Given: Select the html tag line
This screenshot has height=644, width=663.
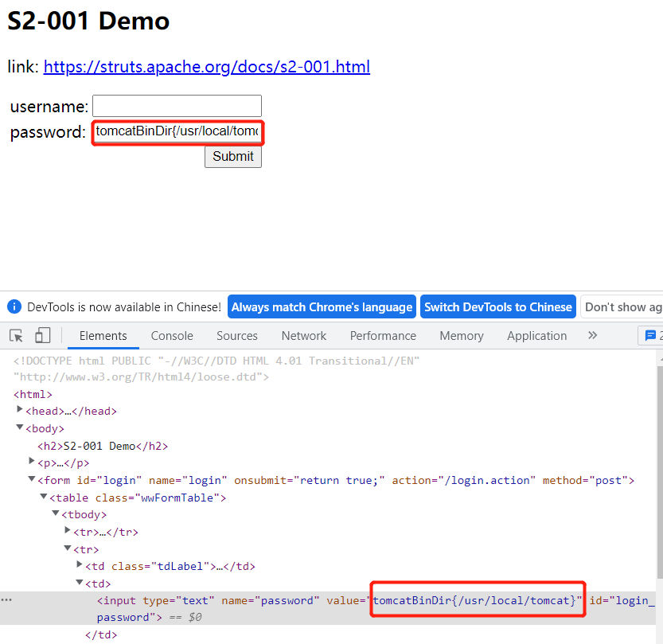Looking at the screenshot, I should tap(33, 395).
